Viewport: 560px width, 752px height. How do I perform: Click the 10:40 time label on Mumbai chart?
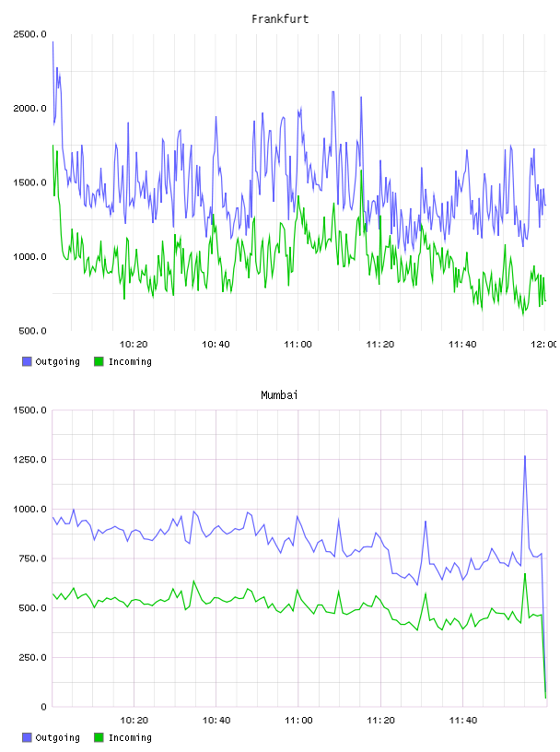tap(216, 721)
